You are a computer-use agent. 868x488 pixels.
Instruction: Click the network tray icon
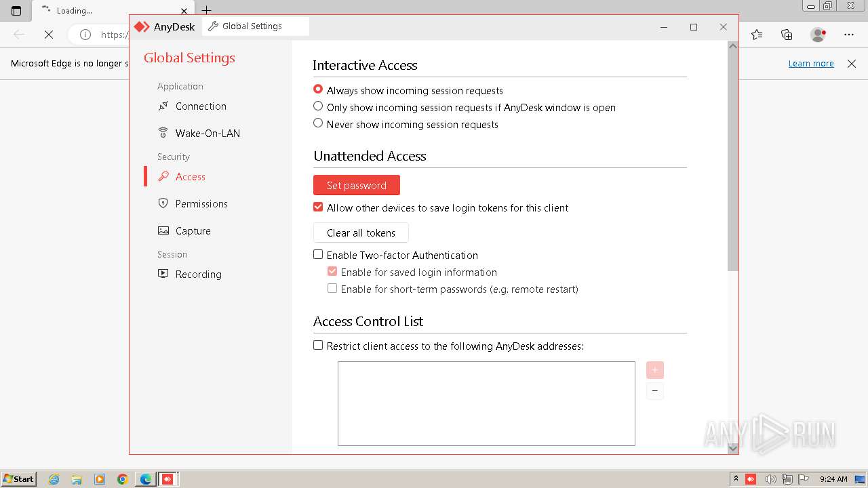[787, 479]
